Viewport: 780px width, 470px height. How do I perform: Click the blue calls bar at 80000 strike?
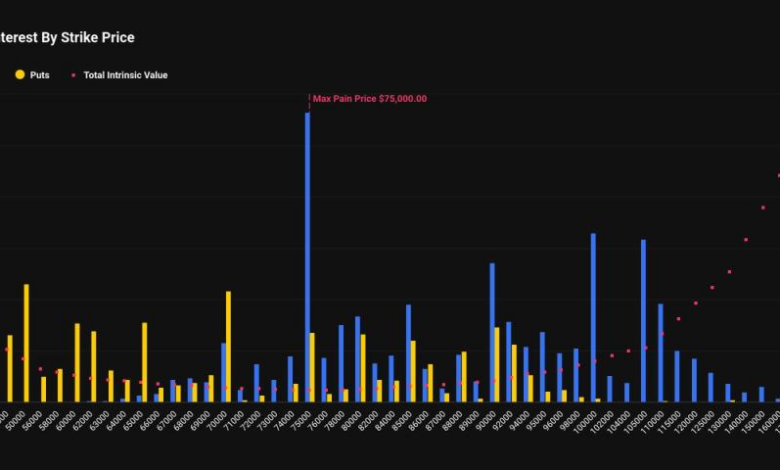tap(357, 359)
